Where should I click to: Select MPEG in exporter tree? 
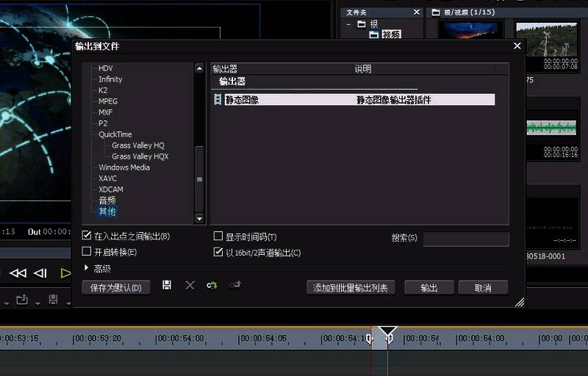108,101
